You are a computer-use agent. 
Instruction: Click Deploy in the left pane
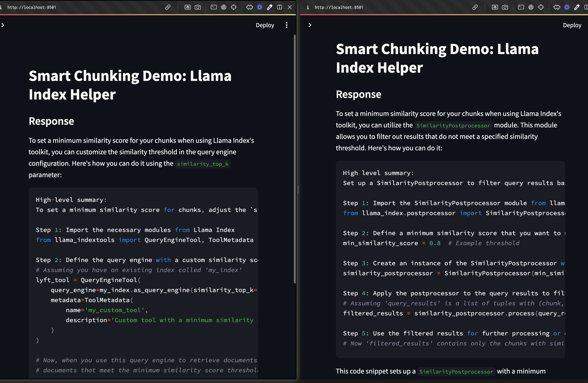tap(265, 25)
